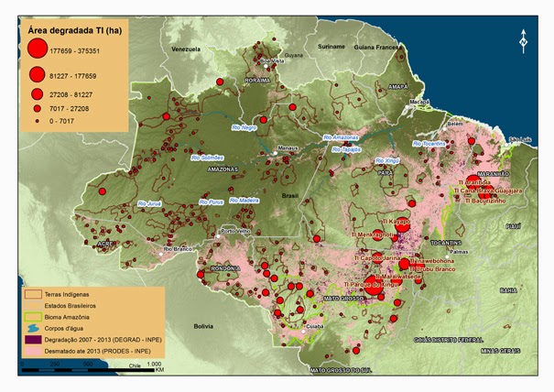Screen dimensions: 554x392
Task: Click the Brasil country label
Action: pos(290,196)
